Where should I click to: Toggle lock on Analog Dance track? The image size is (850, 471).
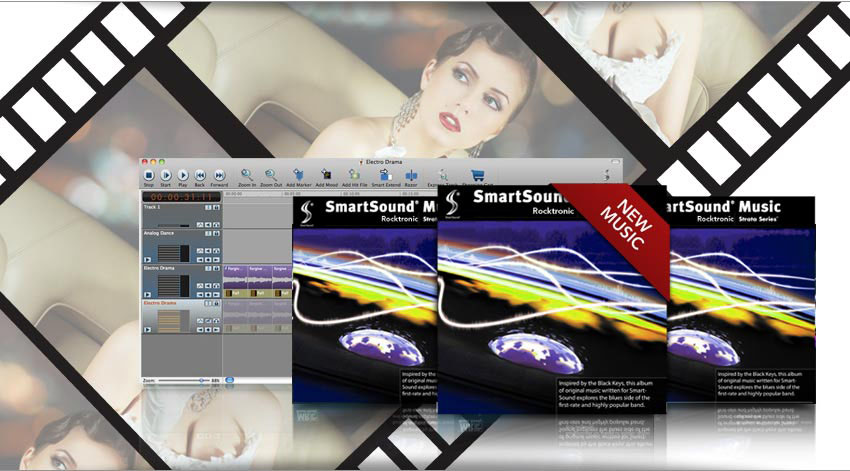(x=216, y=234)
